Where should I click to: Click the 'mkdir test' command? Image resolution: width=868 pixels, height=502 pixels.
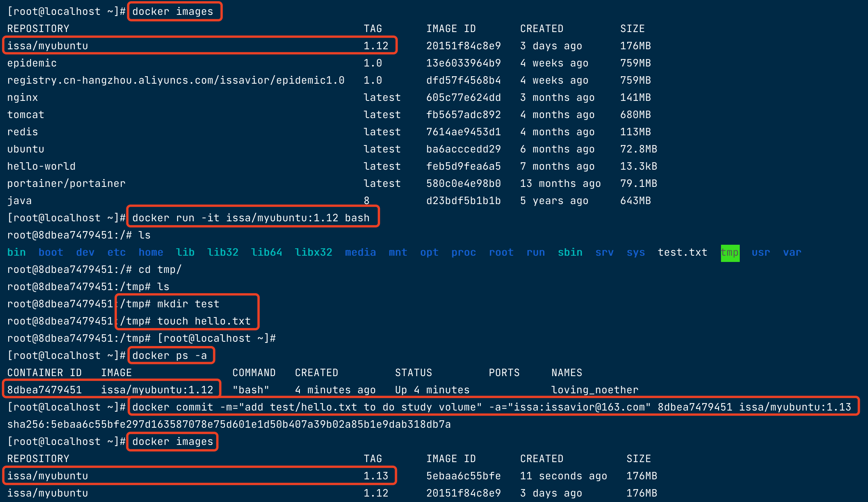188,304
